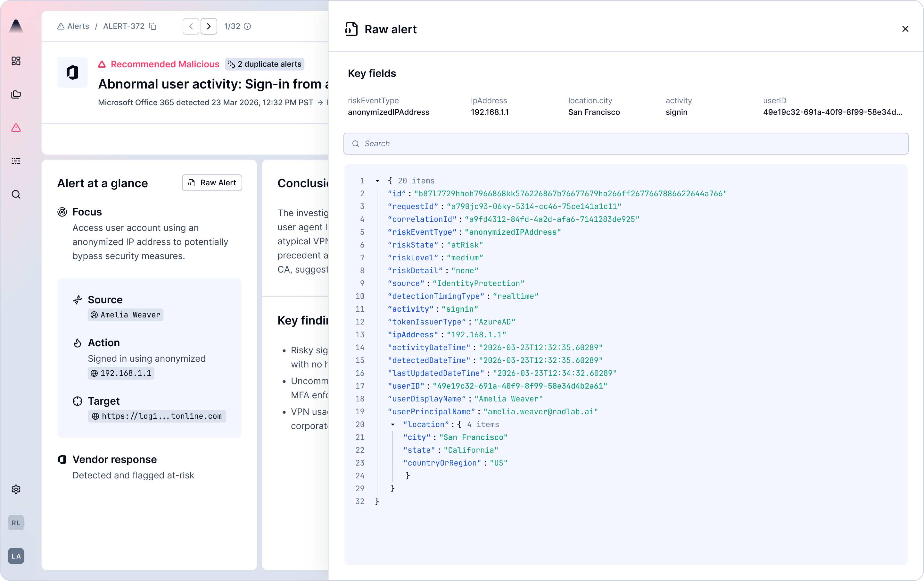Image resolution: width=924 pixels, height=581 pixels.
Task: Go to the next alert using right chevron
Action: [209, 26]
